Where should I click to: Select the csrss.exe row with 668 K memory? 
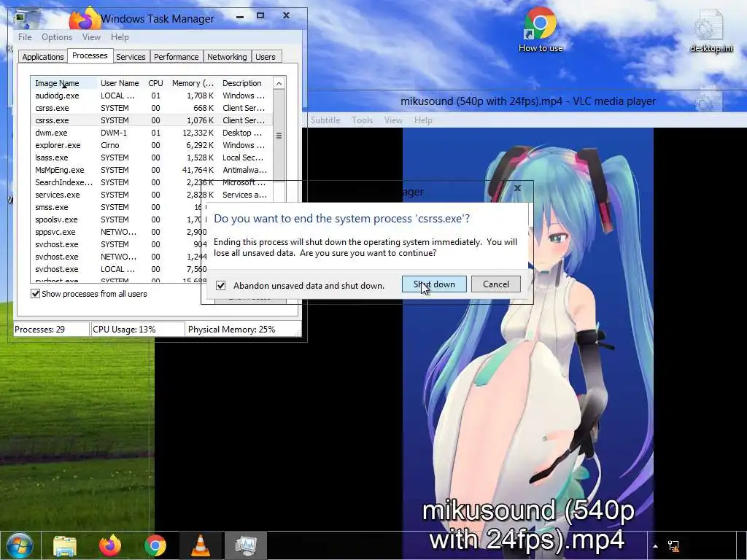(x=152, y=108)
